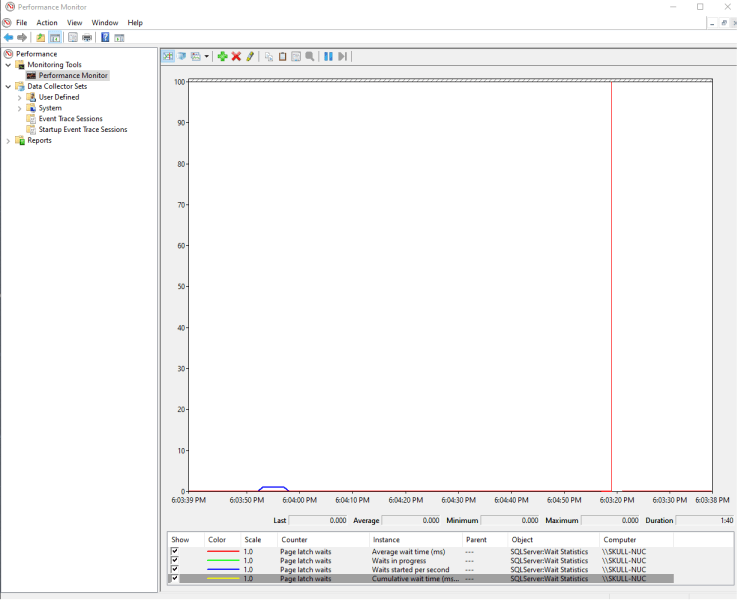The image size is (750, 610).
Task: Click the yellow color line for Cumulative wait time
Action: 222,579
